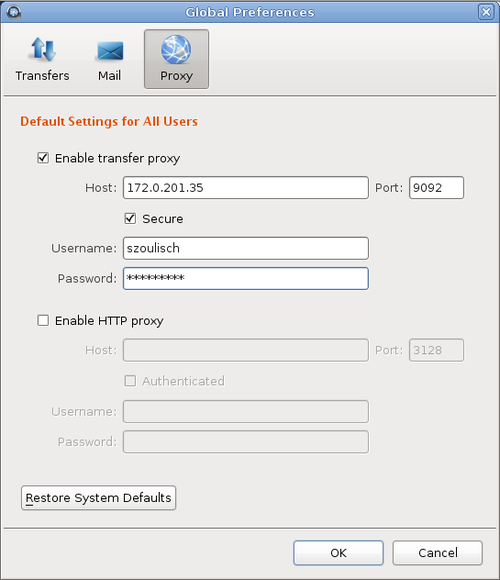Click the transfer proxy Password field
Image resolution: width=500 pixels, height=580 pixels.
246,278
